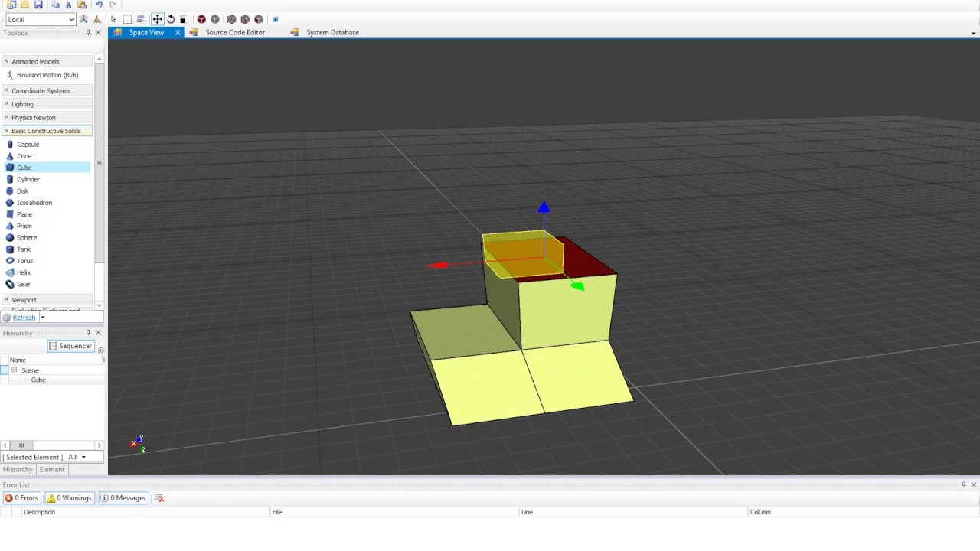Click the Save floppy disk icon

pos(38,5)
